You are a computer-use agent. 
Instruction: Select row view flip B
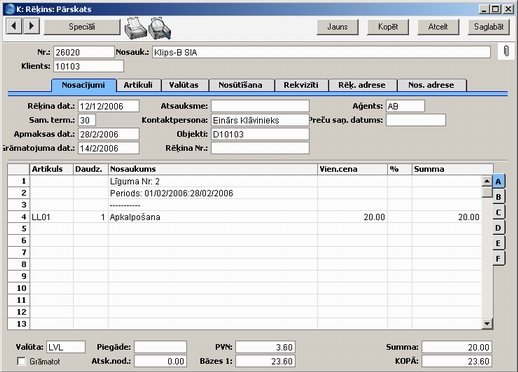(498, 197)
